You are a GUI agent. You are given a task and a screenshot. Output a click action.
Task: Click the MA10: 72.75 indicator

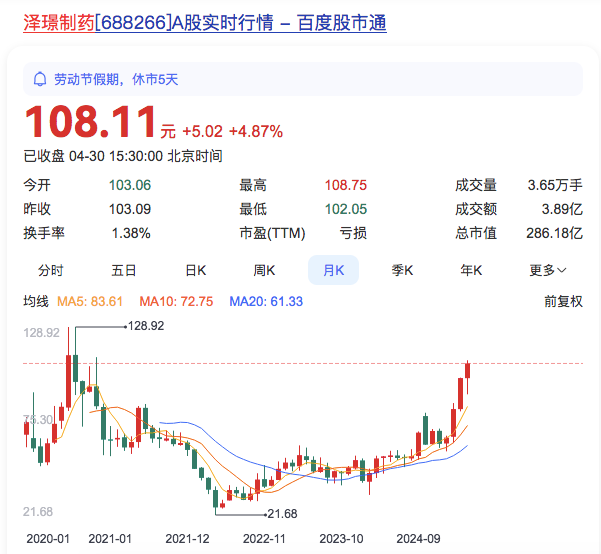click(176, 301)
